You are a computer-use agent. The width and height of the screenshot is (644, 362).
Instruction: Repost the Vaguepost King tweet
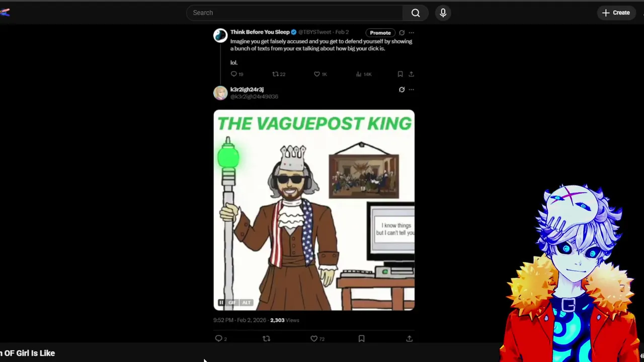[267, 338]
